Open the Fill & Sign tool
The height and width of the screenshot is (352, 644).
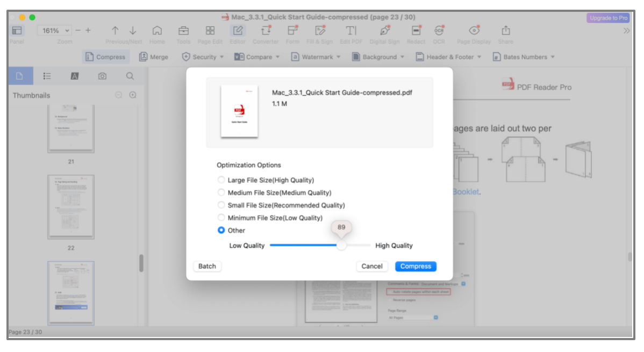[x=319, y=31]
